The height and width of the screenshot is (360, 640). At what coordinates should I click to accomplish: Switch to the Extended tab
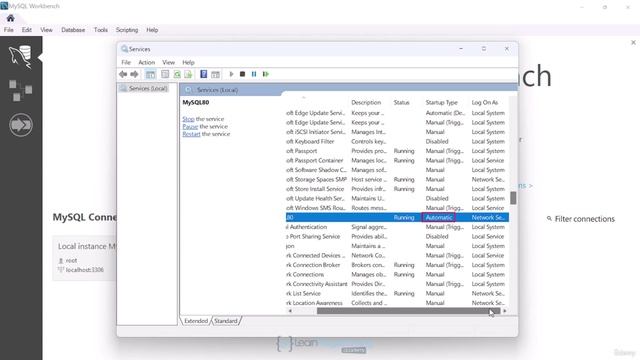point(196,321)
